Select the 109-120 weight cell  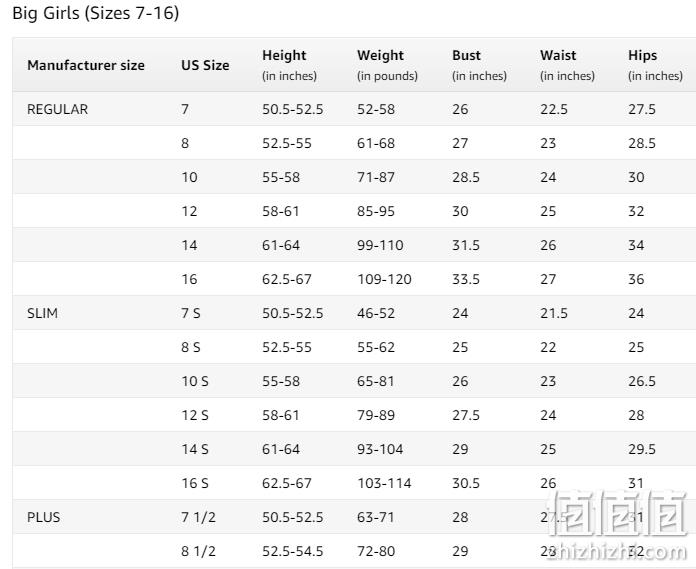tap(384, 279)
